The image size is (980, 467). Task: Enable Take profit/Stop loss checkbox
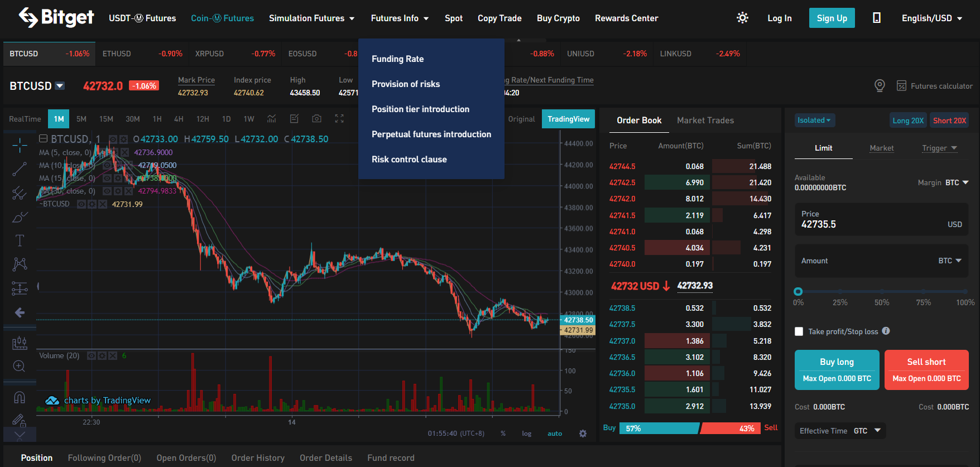click(799, 331)
